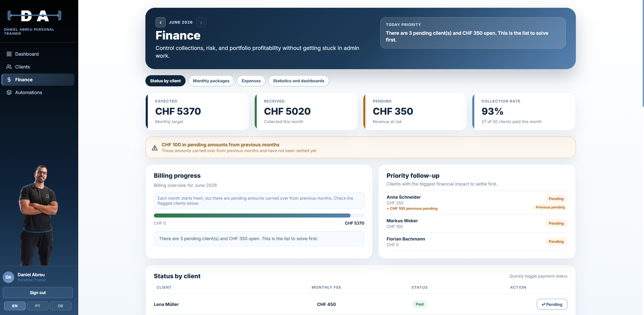The width and height of the screenshot is (644, 315).
Task: Click Anna Schneider's Previous pending badge
Action: pos(550,207)
